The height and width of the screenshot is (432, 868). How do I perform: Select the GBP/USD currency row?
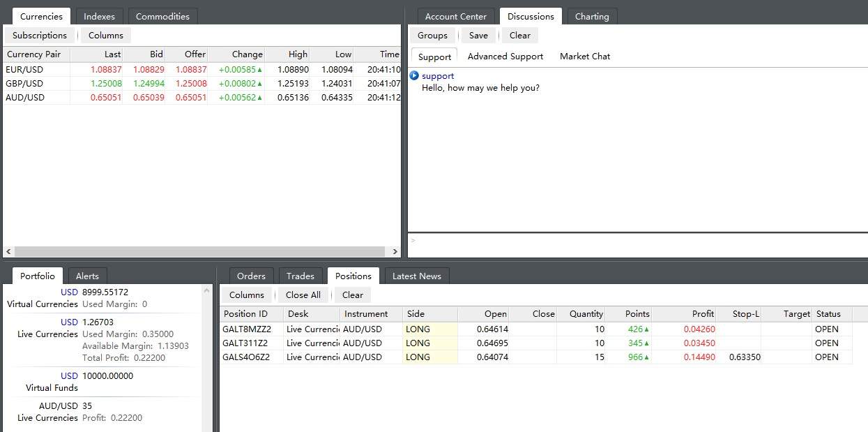(202, 84)
